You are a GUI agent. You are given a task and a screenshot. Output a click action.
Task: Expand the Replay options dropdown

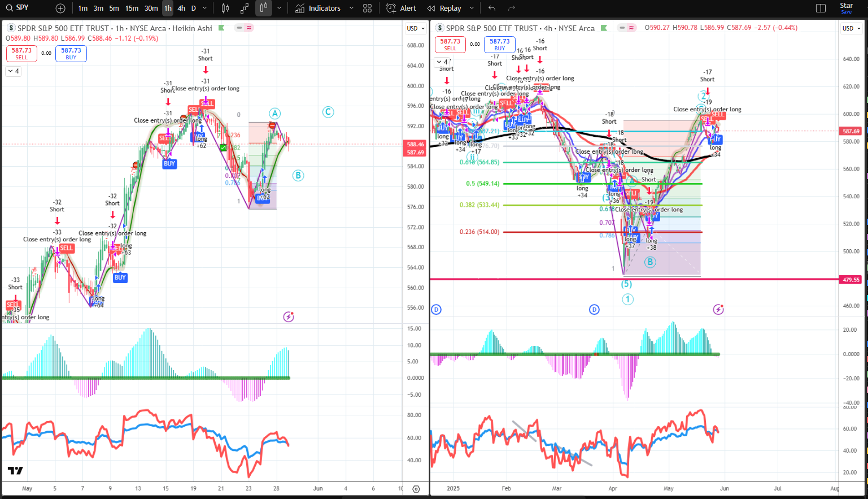click(472, 8)
